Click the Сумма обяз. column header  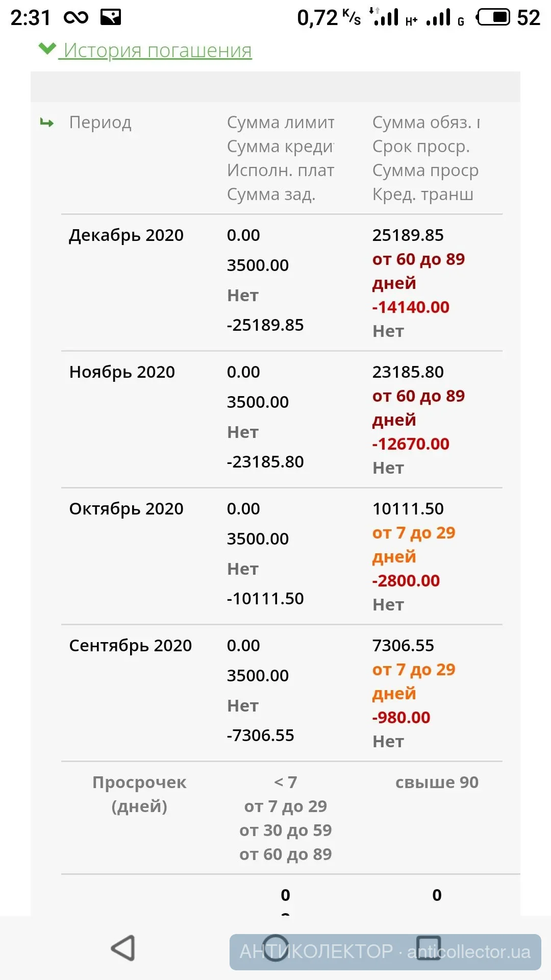point(426,122)
